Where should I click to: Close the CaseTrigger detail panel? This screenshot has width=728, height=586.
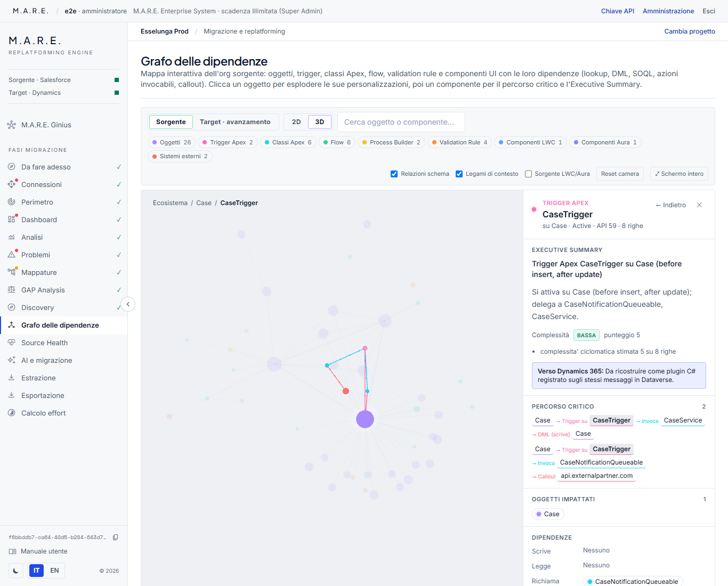tap(699, 205)
